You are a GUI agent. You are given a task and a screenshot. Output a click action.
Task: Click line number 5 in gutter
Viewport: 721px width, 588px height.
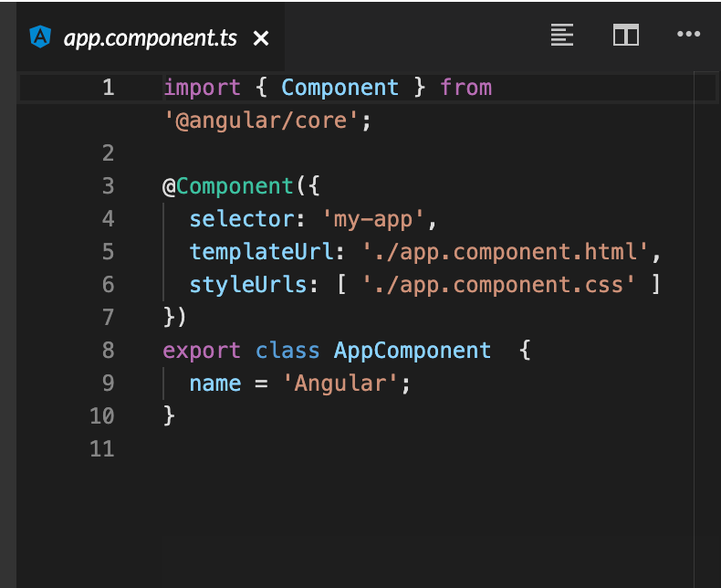pyautogui.click(x=108, y=252)
